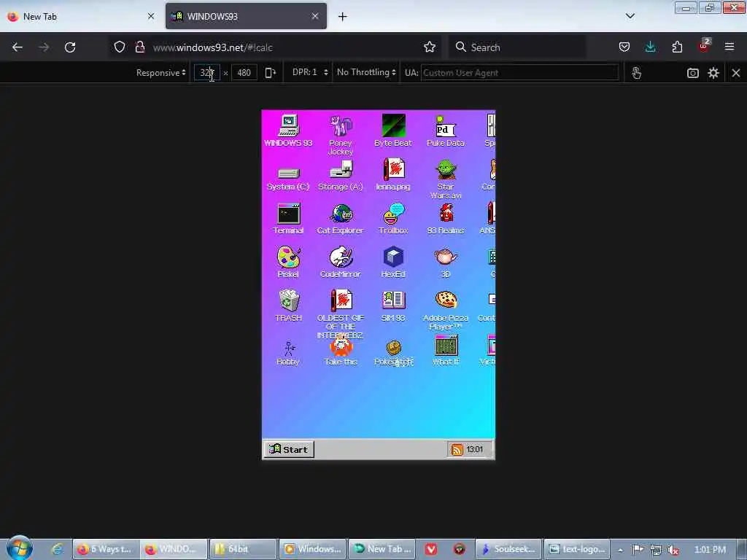The image size is (747, 560).
Task: Bookmark this page with the star
Action: click(x=429, y=47)
